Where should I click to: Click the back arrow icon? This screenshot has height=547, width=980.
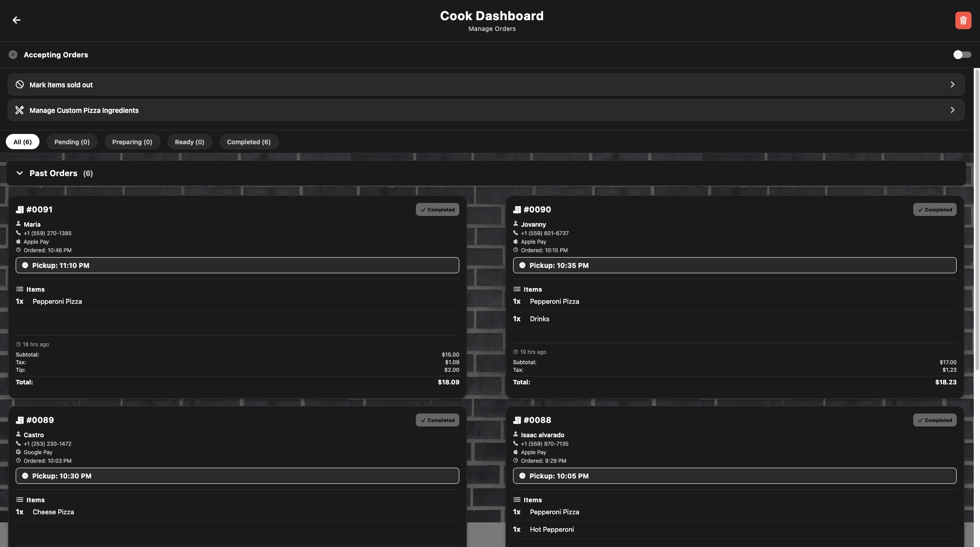(17, 20)
